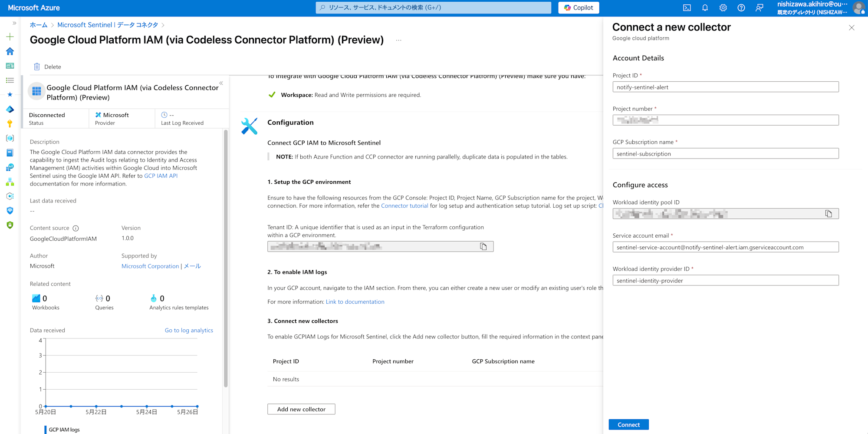Open the notifications bell
The image size is (868, 434).
click(x=705, y=8)
